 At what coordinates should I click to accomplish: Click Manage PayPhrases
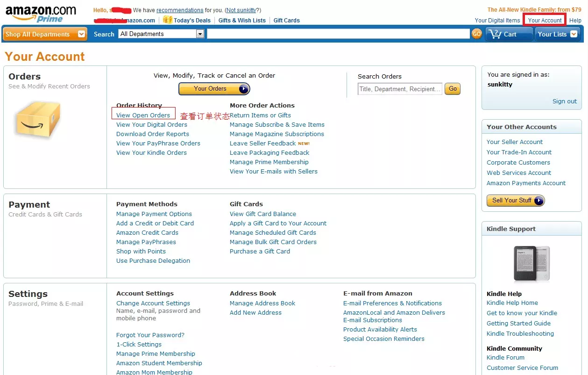tap(146, 242)
